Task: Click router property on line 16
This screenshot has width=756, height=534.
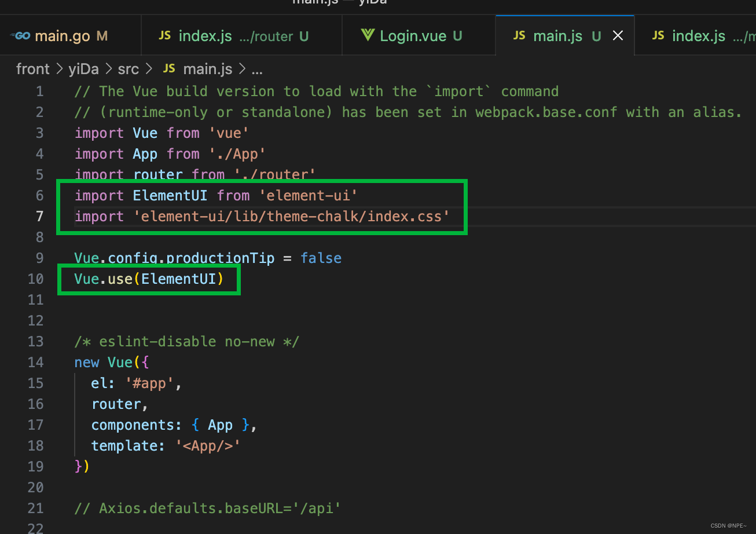Action: coord(116,404)
